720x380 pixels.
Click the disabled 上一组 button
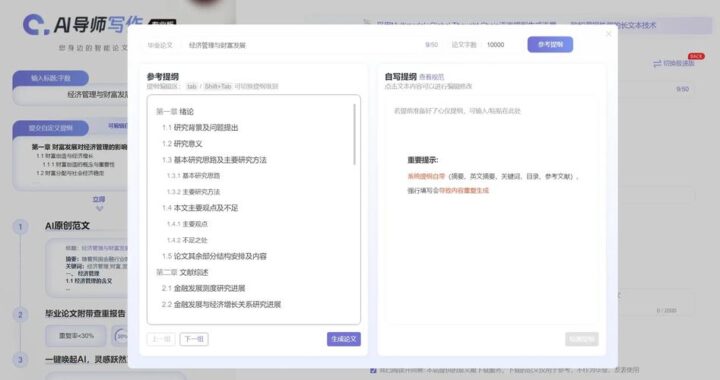161,339
